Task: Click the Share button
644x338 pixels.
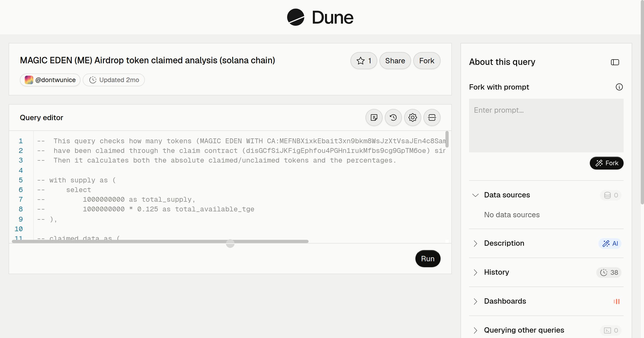Action: tap(395, 61)
